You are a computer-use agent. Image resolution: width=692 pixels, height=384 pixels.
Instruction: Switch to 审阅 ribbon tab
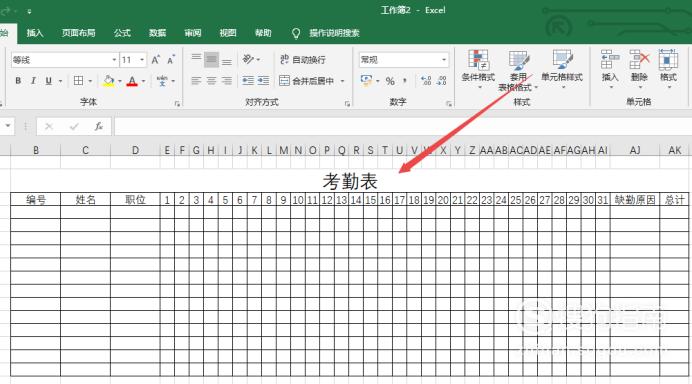(193, 33)
